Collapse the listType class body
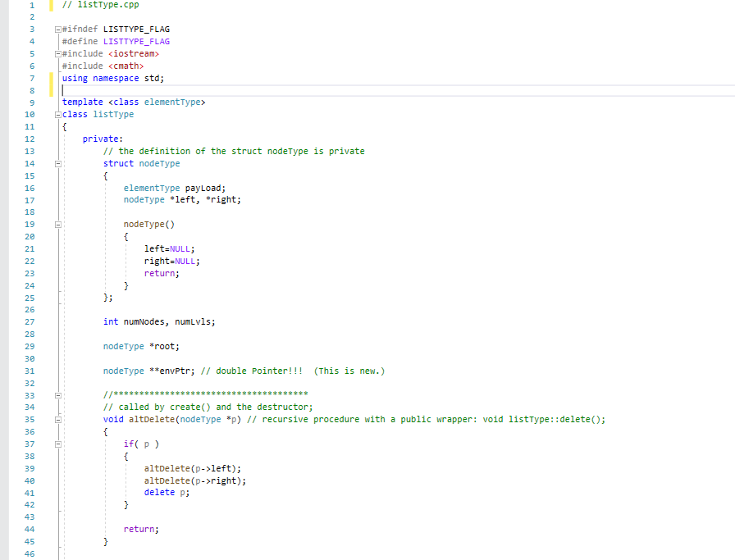Viewport: 735px width, 560px height. tap(57, 114)
